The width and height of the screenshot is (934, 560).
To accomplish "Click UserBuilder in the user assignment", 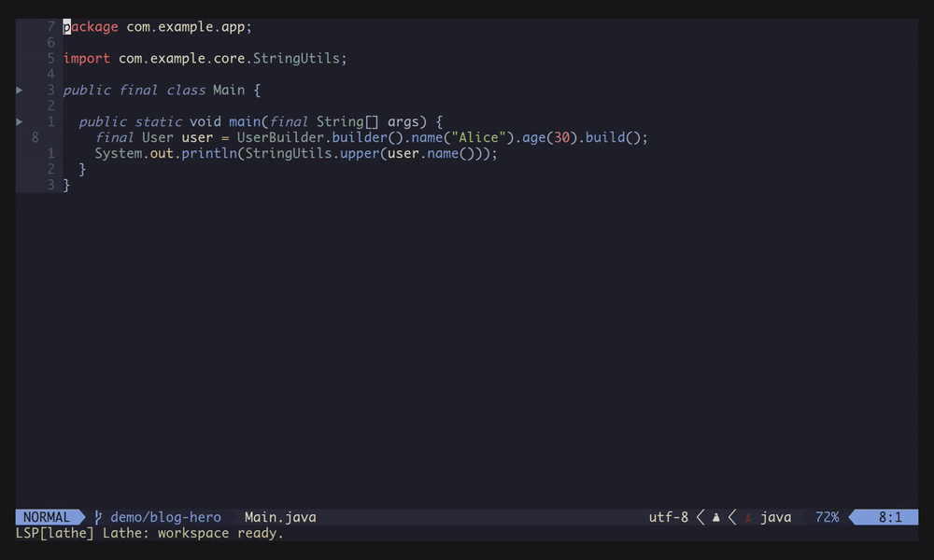I will 280,137.
